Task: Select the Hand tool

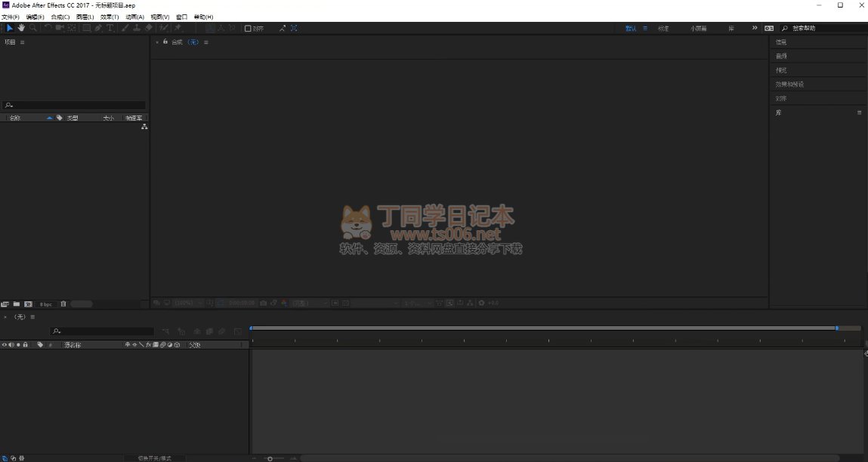Action: coord(21,28)
